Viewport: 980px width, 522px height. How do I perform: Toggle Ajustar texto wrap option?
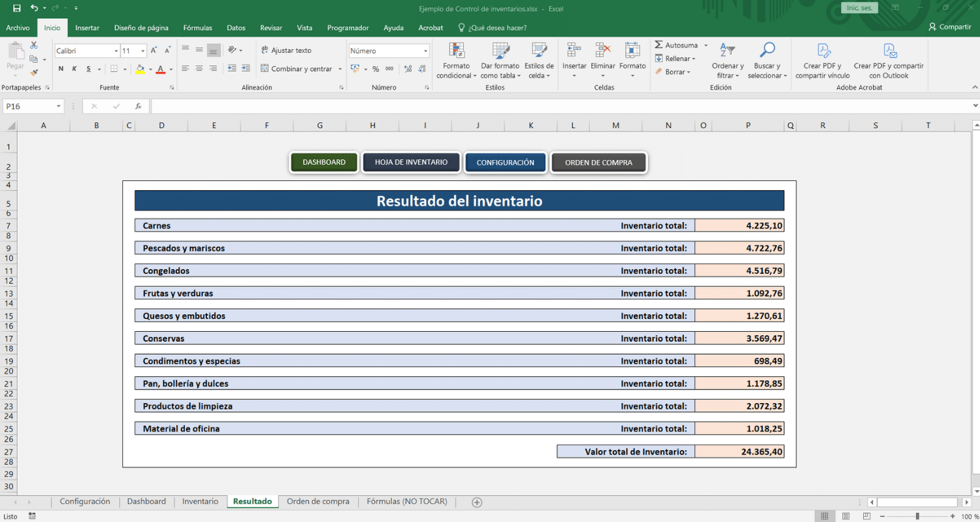pyautogui.click(x=286, y=50)
